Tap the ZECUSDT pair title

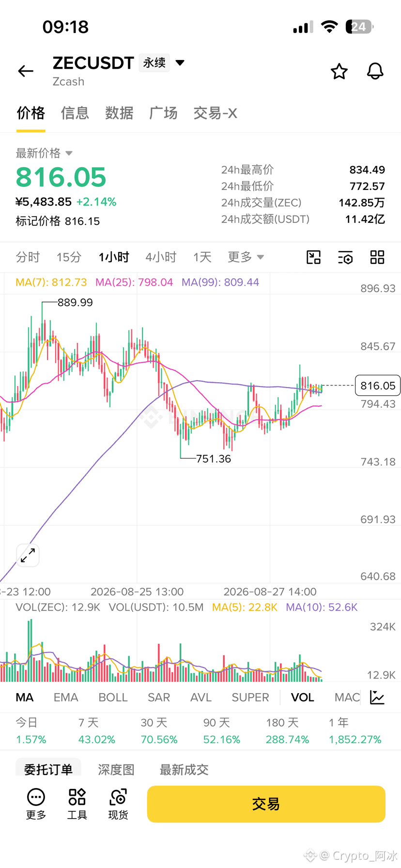(x=93, y=63)
